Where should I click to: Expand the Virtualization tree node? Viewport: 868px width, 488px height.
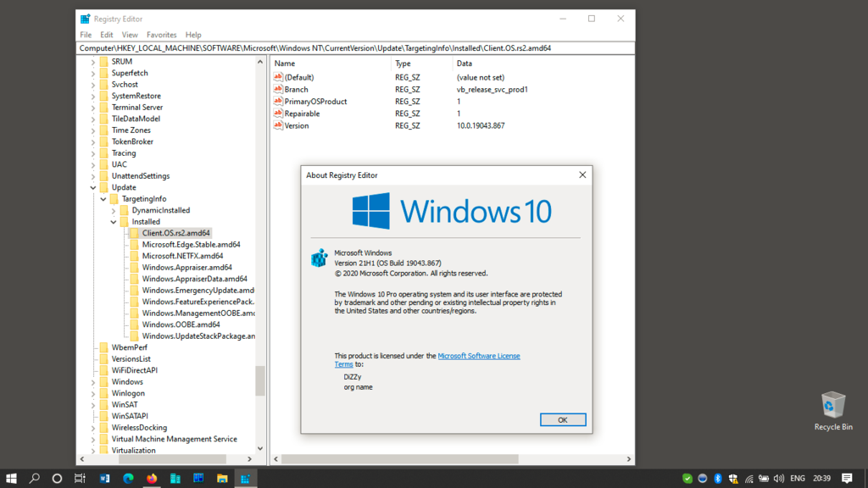[93, 451]
